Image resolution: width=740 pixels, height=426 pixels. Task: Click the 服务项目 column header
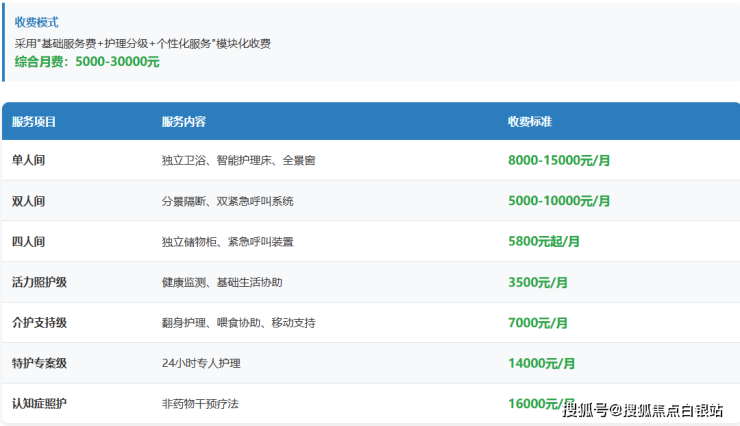tap(34, 122)
